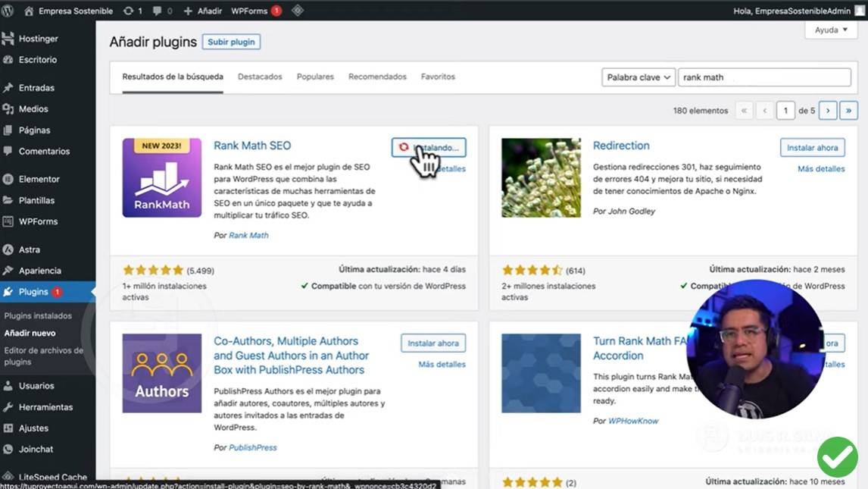Open the Redirection plugin title
Viewport: 868px width, 489px height.
(x=621, y=146)
